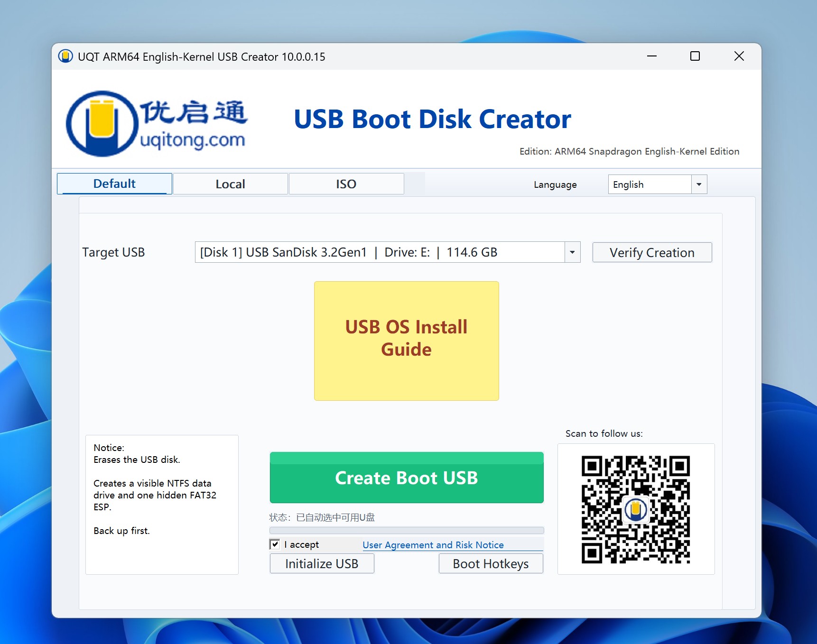This screenshot has width=817, height=644.
Task: Click the progress bar below the status
Action: pos(407,530)
